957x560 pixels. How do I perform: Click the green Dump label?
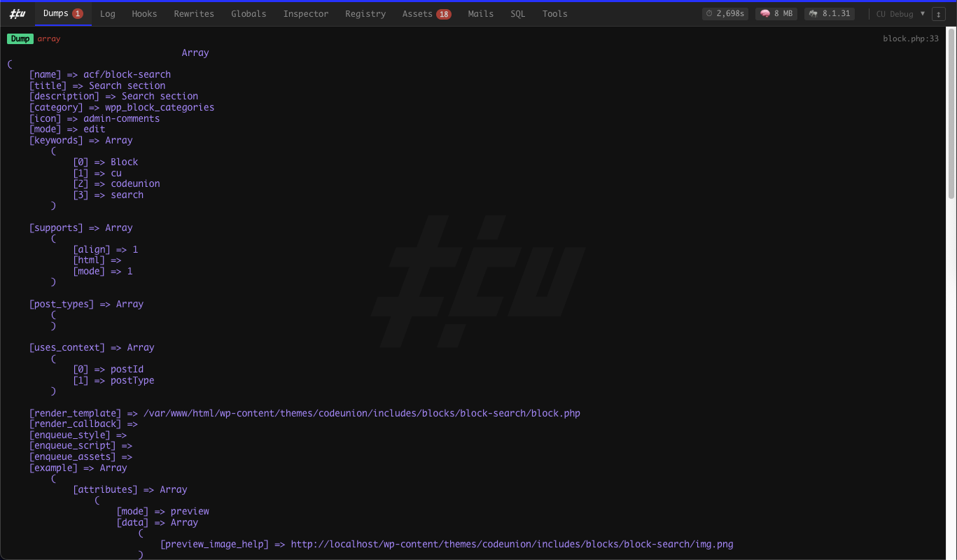pos(20,39)
